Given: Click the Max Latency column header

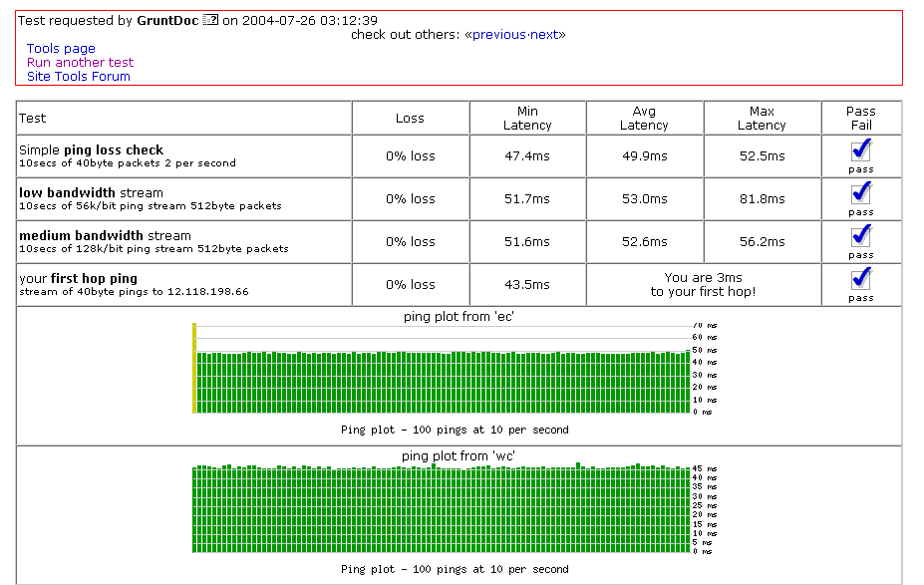Looking at the screenshot, I should pyautogui.click(x=762, y=119).
